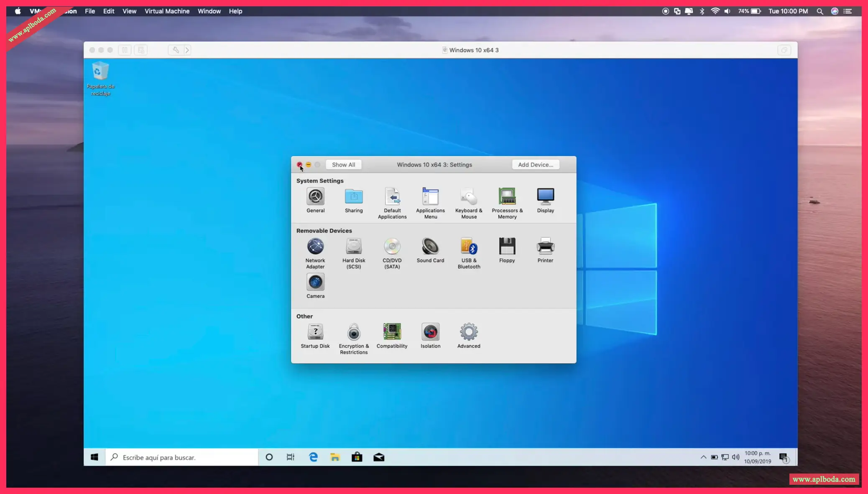Open Sharing settings
The image size is (868, 494).
pos(354,201)
